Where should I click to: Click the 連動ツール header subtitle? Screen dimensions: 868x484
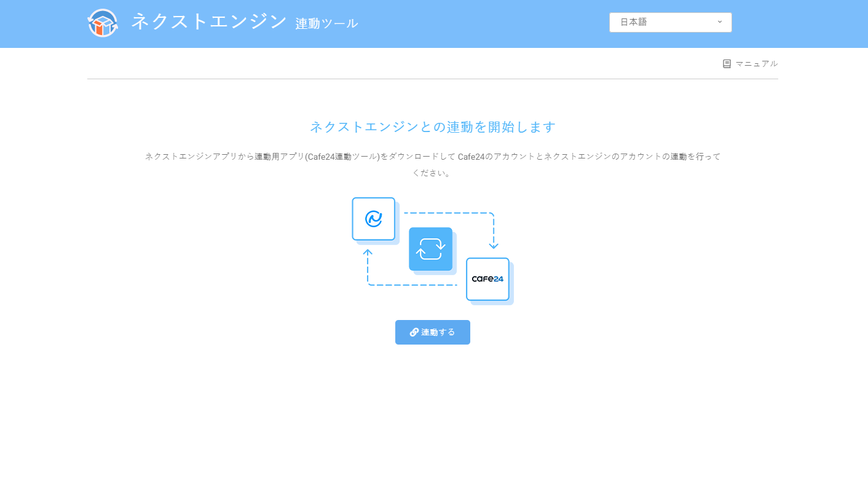tap(326, 24)
